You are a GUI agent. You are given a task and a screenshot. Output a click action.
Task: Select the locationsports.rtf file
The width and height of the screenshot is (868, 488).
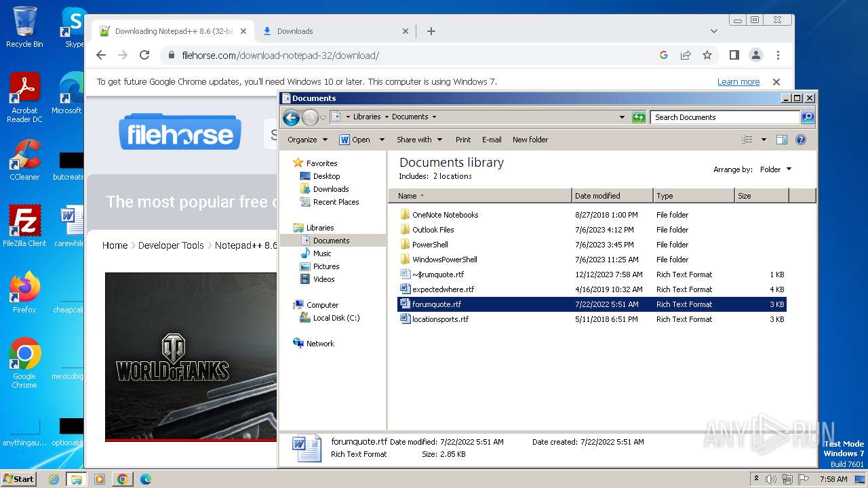440,319
